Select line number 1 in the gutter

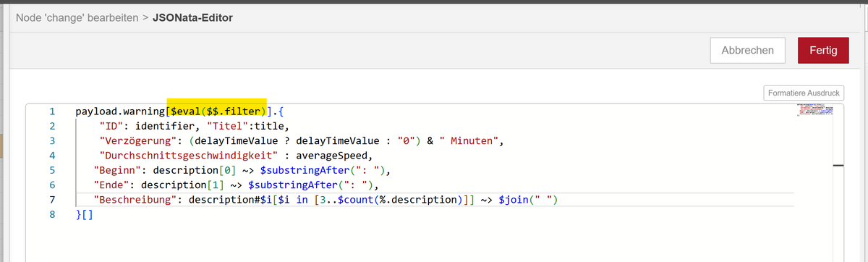(x=52, y=112)
